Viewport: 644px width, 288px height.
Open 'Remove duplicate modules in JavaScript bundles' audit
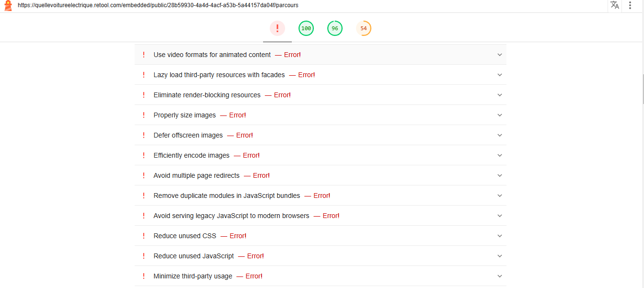(227, 196)
